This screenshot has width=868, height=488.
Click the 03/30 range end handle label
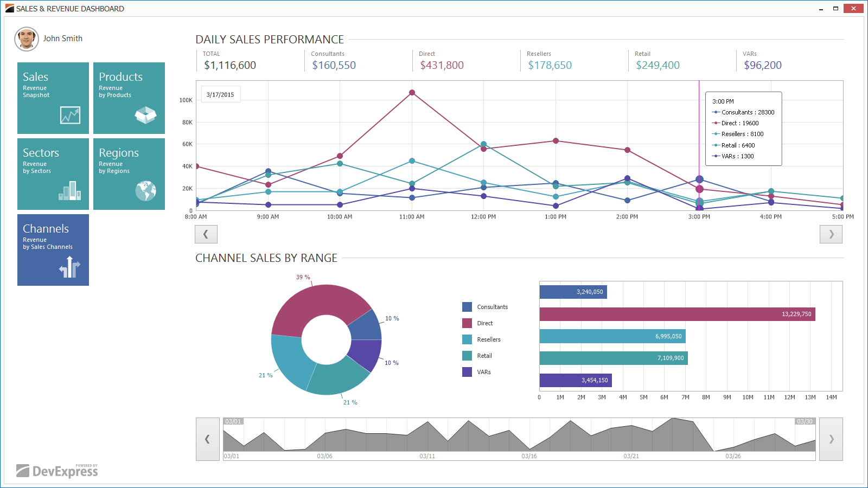click(x=805, y=421)
